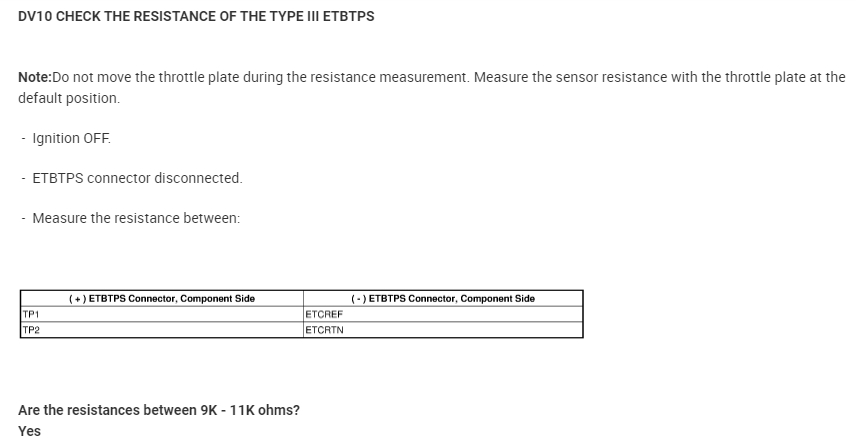
Task: Click the (-) ETBTPS Connector column header
Action: (443, 298)
